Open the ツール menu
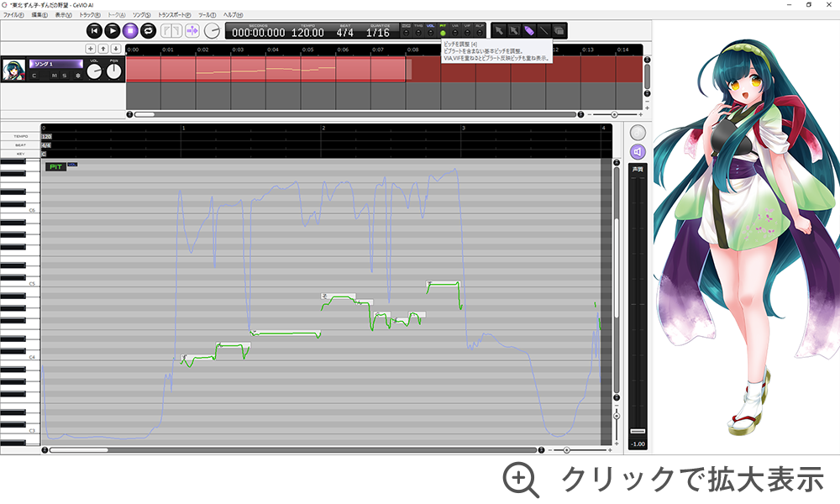The width and height of the screenshot is (840, 504). [x=207, y=15]
